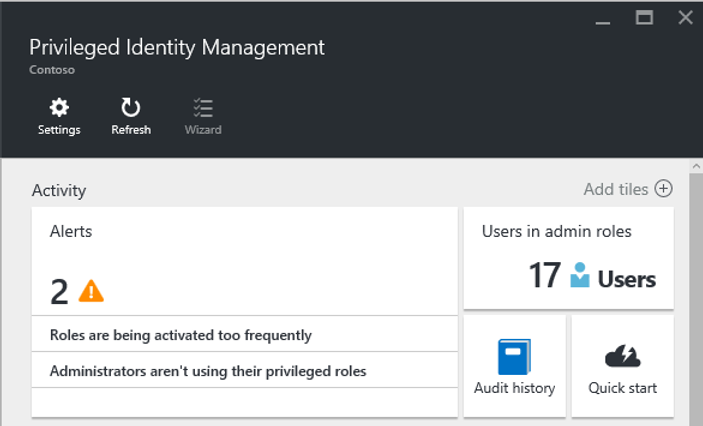Open 'Roles are being activated too frequently' alert
Image resolution: width=703 pixels, height=426 pixels.
pyautogui.click(x=245, y=334)
